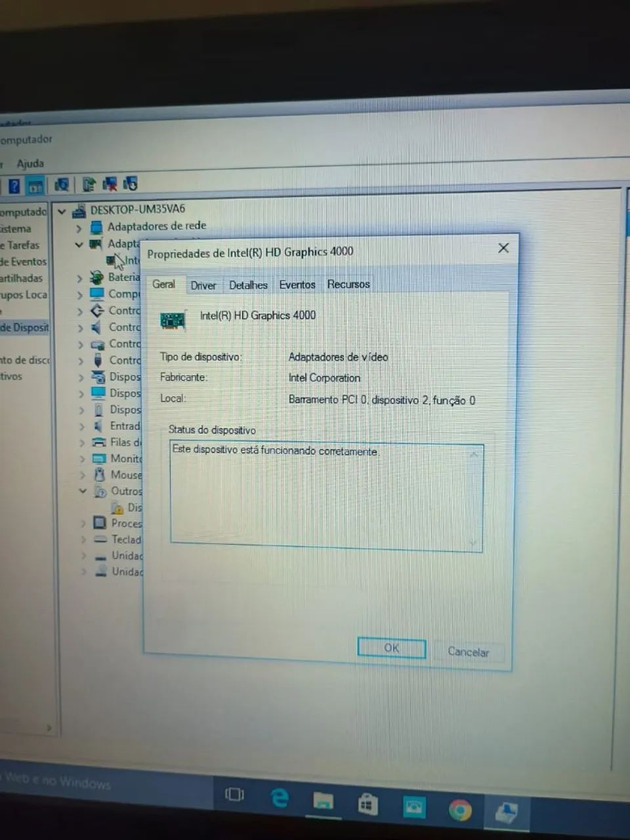
Task: Click the speaker icon of the Contro... sound row
Action: (97, 327)
